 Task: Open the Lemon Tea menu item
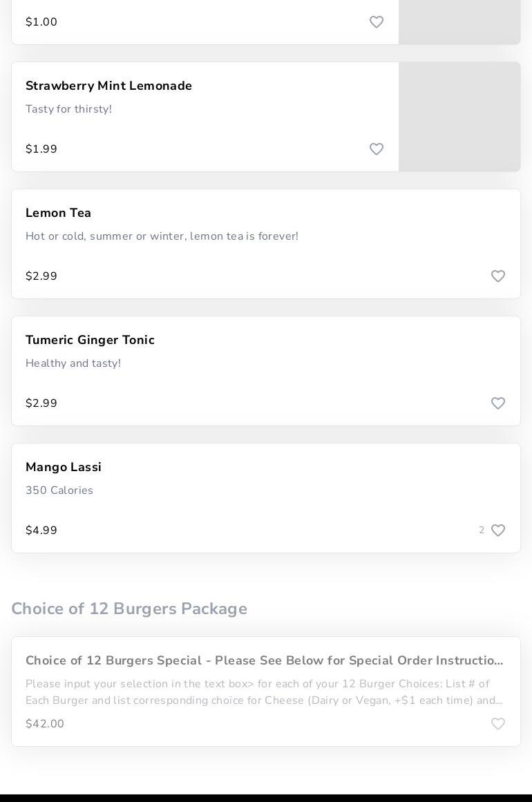[59, 213]
